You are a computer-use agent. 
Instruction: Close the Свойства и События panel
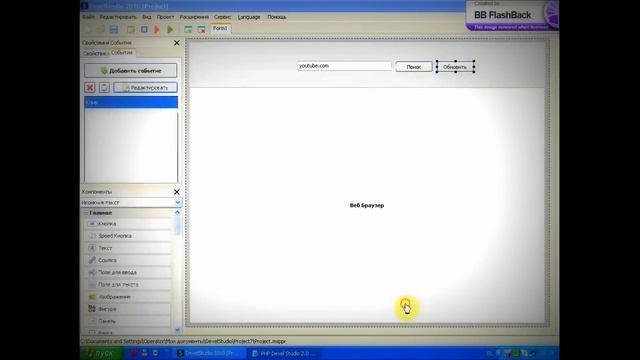pos(177,43)
